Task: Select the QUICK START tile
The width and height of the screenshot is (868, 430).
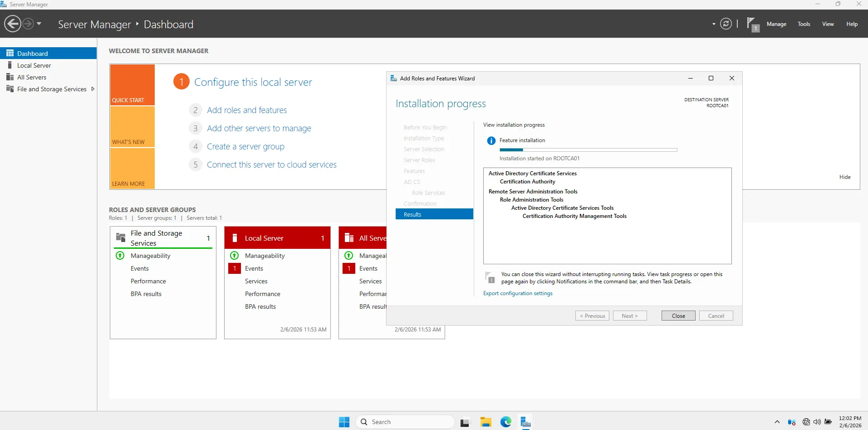Action: [132, 85]
